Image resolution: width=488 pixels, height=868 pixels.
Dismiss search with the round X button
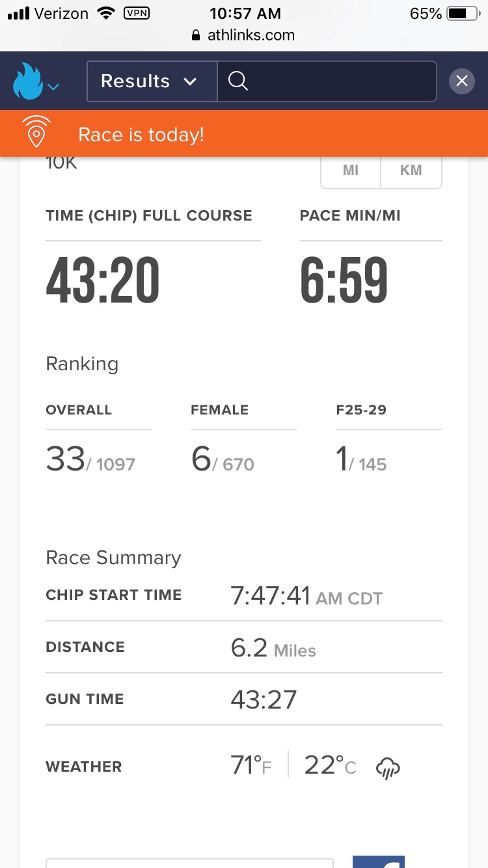[462, 81]
